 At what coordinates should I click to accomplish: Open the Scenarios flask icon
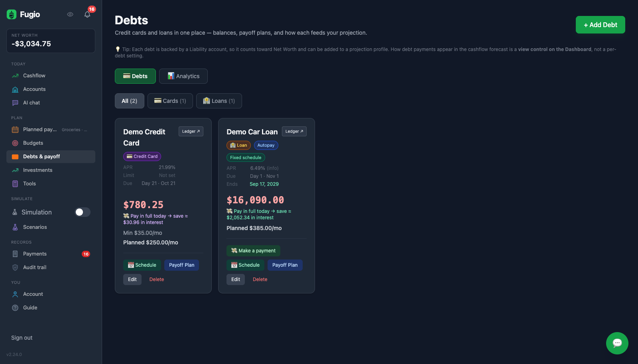point(15,227)
